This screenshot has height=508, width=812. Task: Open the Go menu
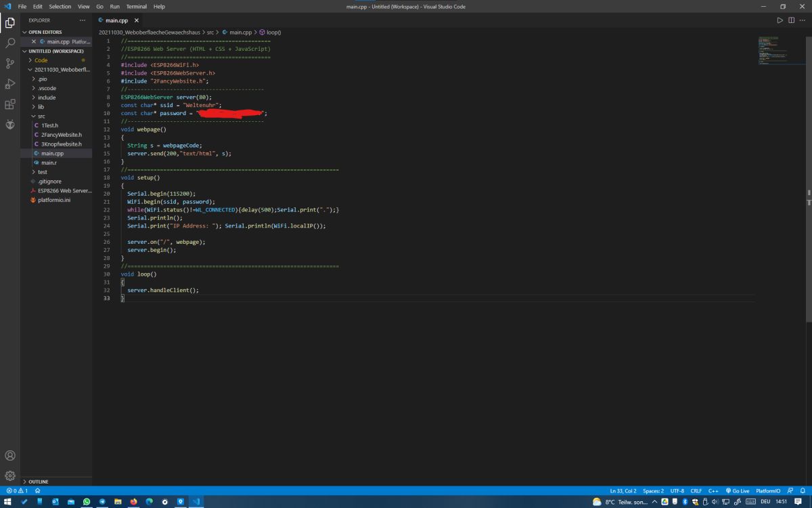(99, 6)
